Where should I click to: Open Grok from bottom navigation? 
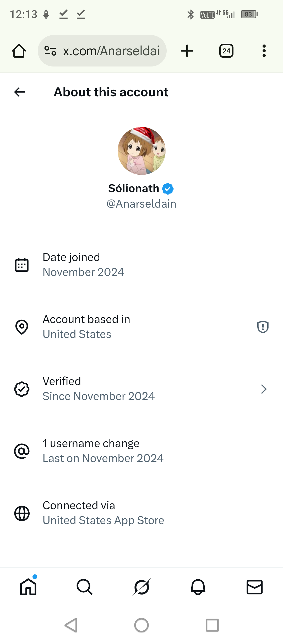[141, 587]
